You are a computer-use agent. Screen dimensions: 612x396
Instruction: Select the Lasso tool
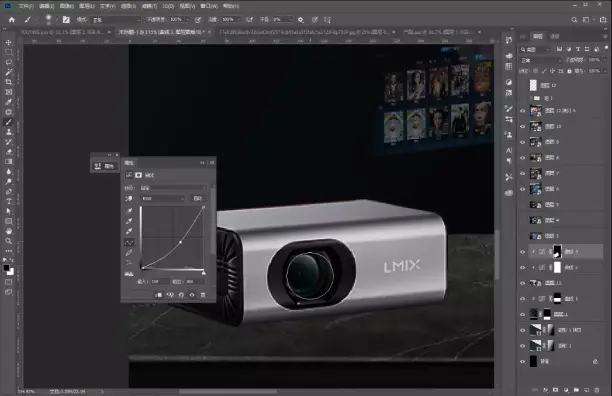pos(9,62)
